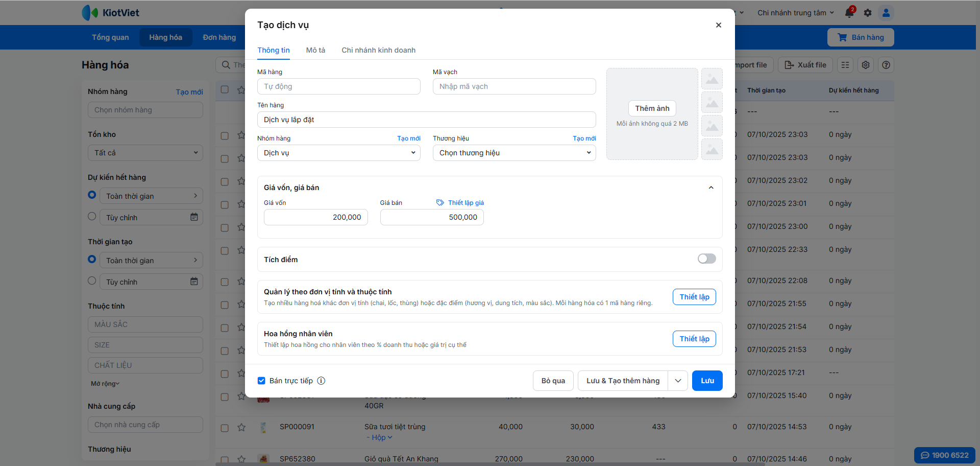Click the Mã vạch input field

coord(514,86)
